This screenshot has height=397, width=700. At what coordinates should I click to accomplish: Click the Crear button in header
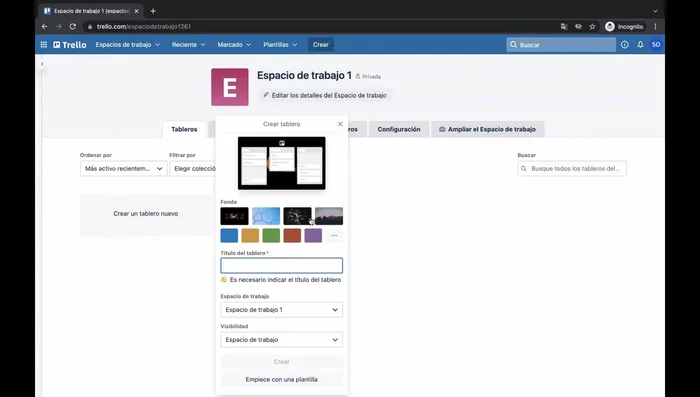321,45
